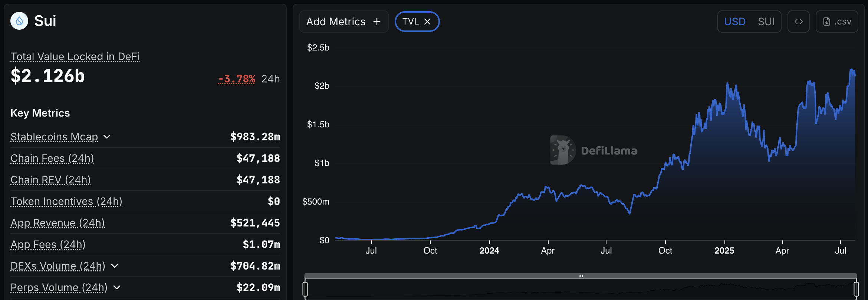Expand the DEXs Volume (24h) chevron
The width and height of the screenshot is (868, 300).
[115, 266]
